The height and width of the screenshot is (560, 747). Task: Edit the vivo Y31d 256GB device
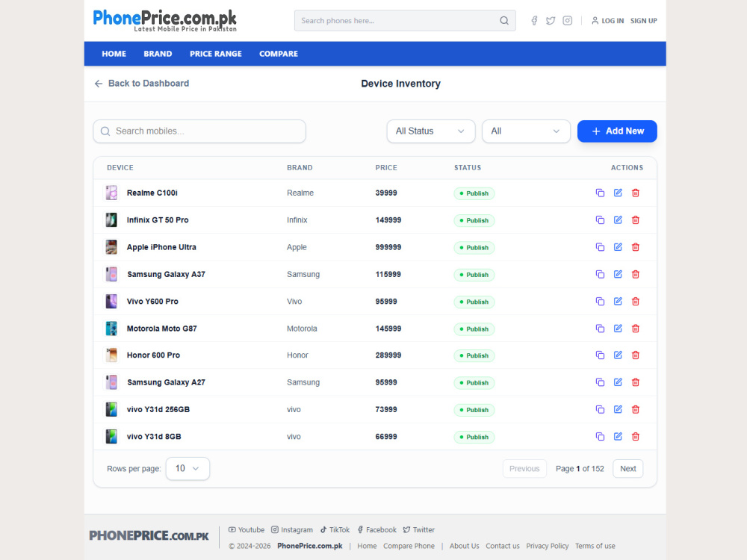(618, 409)
